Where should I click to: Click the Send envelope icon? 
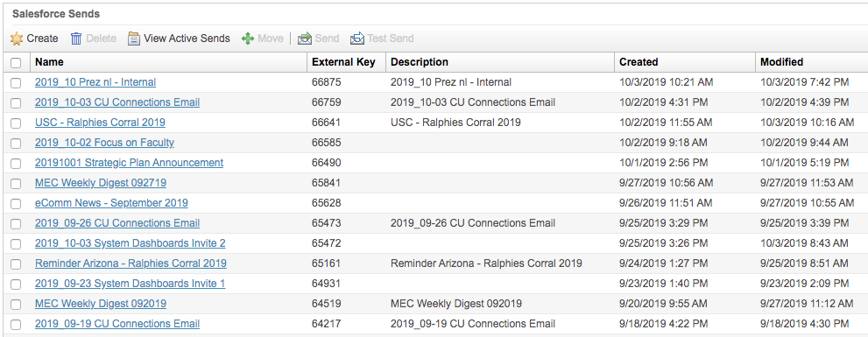coord(305,39)
